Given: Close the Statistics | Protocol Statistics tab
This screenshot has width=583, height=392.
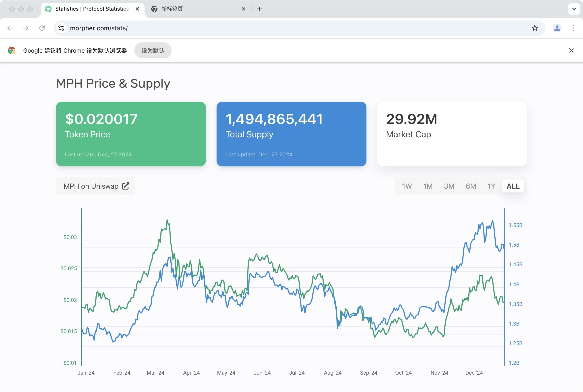Looking at the screenshot, I should pyautogui.click(x=137, y=9).
